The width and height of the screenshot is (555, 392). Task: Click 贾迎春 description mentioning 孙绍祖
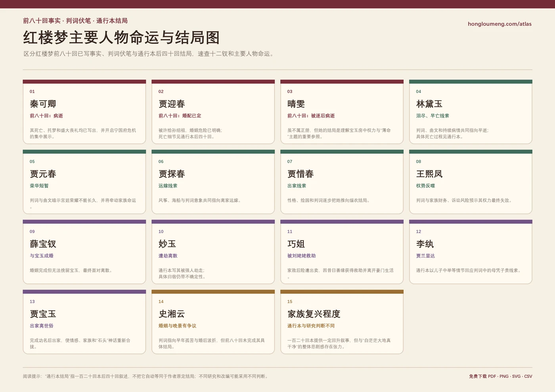tap(191, 133)
